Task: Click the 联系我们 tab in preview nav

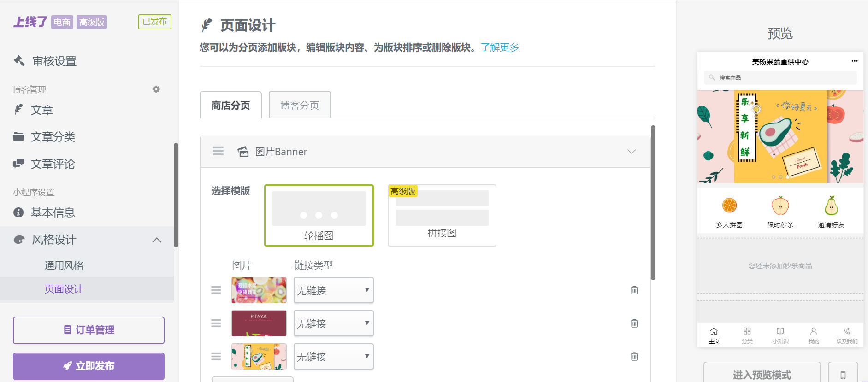Action: tap(847, 335)
